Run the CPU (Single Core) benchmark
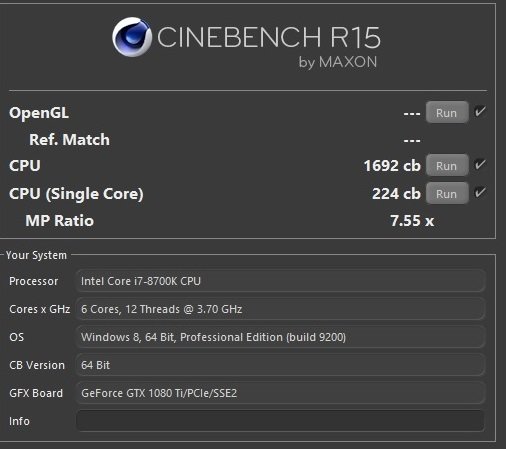 [447, 193]
